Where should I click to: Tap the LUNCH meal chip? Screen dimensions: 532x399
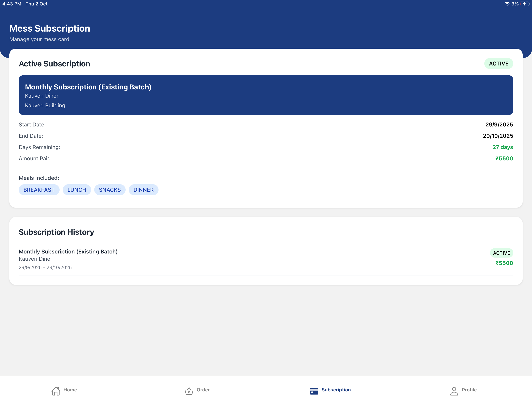click(x=77, y=190)
